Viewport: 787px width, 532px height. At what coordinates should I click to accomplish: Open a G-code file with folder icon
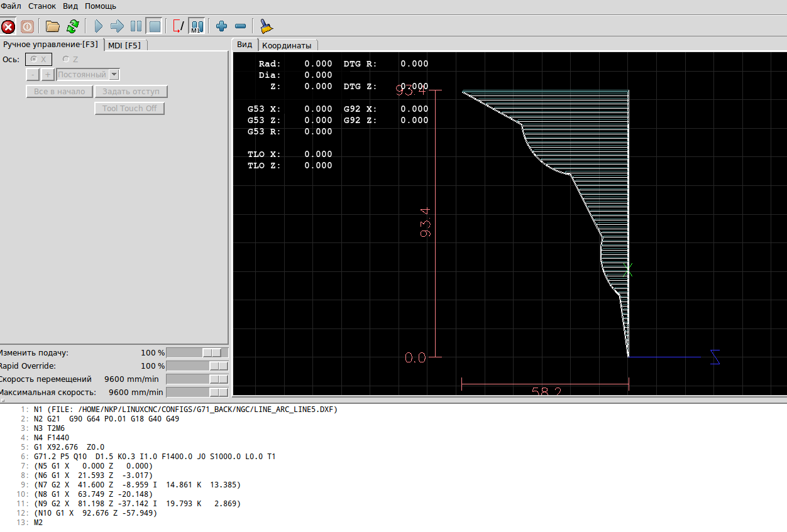coord(53,26)
